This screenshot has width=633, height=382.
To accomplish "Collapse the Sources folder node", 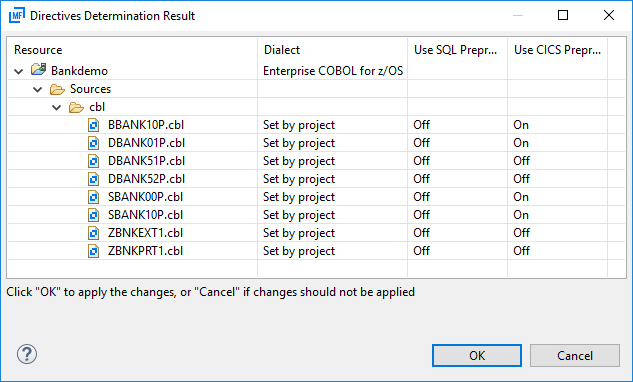I will (x=38, y=89).
